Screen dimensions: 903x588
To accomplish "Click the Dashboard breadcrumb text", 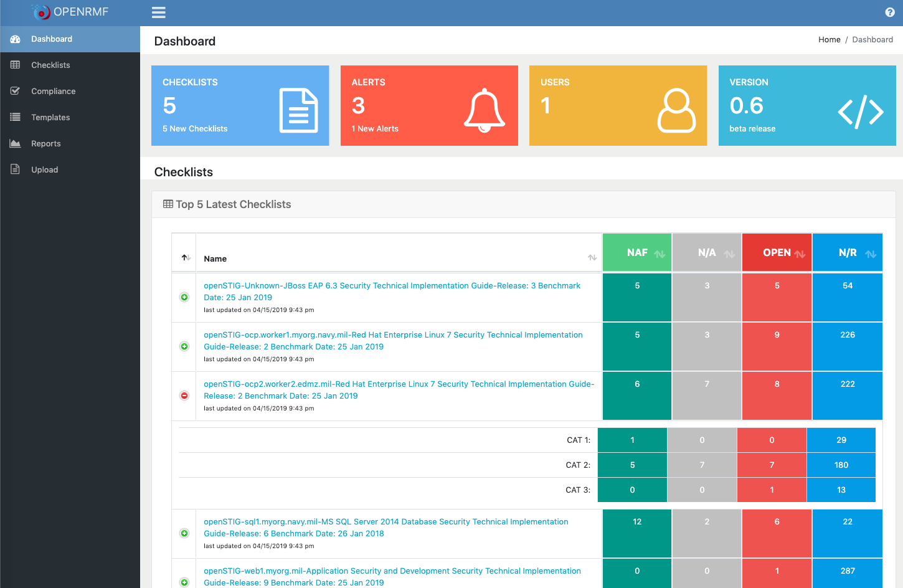I will [x=872, y=39].
